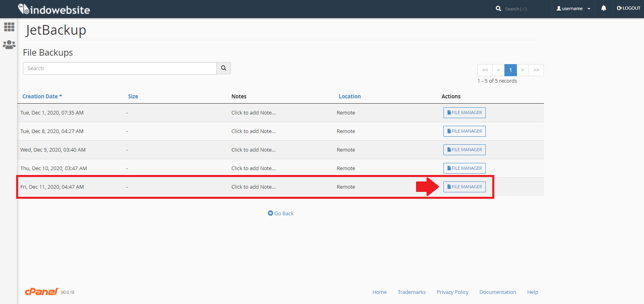Open the apps grid icon in sidebar
The height and width of the screenshot is (304, 644).
point(9,27)
